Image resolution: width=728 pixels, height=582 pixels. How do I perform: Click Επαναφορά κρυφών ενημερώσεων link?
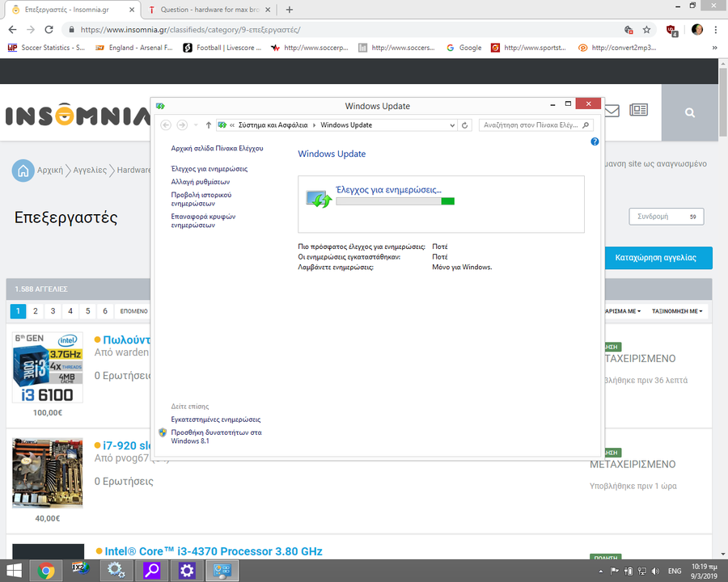coord(203,221)
